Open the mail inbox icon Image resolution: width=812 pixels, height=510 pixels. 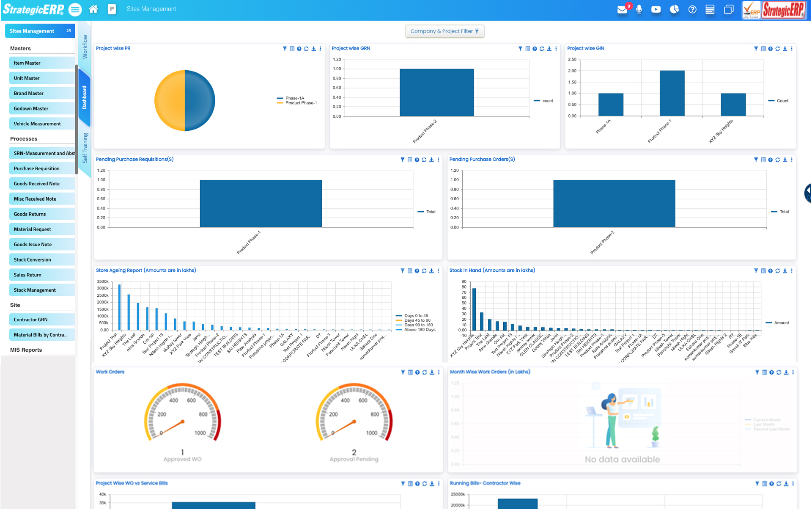(x=622, y=10)
